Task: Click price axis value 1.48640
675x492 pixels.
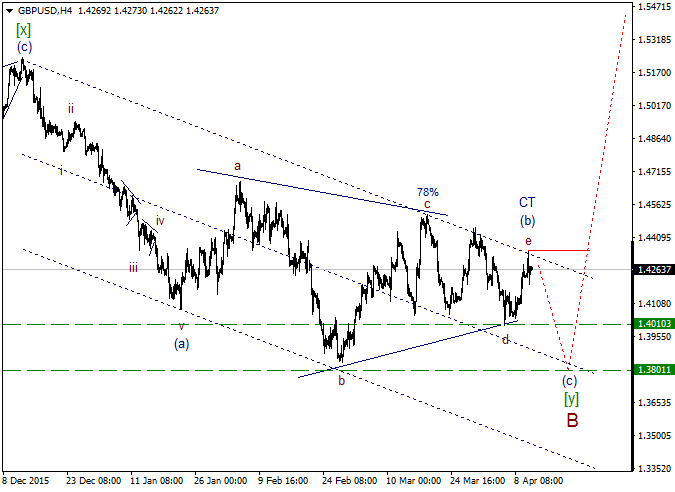Action: point(654,139)
